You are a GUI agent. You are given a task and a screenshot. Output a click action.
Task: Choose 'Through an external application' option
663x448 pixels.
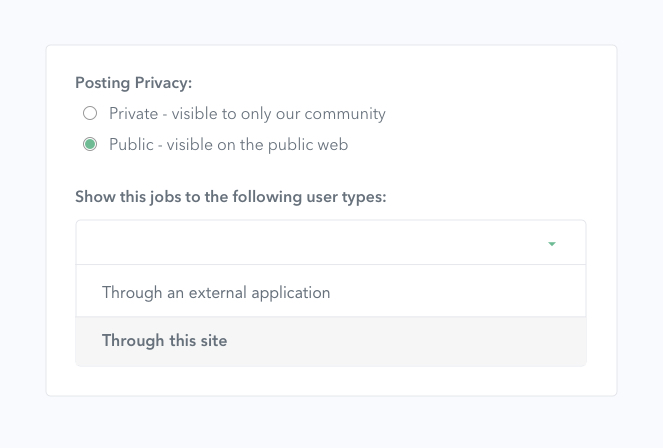point(331,292)
